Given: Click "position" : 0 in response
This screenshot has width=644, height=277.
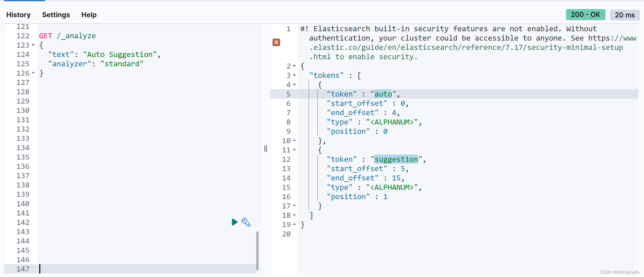Looking at the screenshot, I should pyautogui.click(x=357, y=131).
